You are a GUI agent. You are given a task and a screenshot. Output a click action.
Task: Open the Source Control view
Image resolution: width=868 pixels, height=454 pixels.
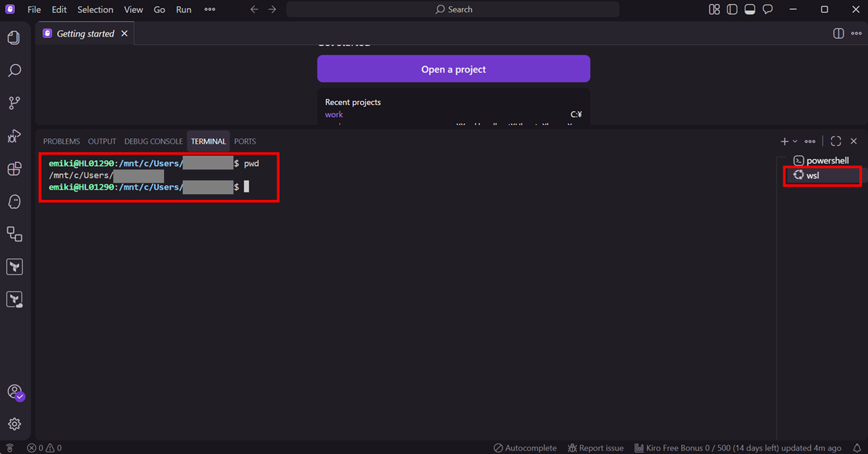(14, 103)
